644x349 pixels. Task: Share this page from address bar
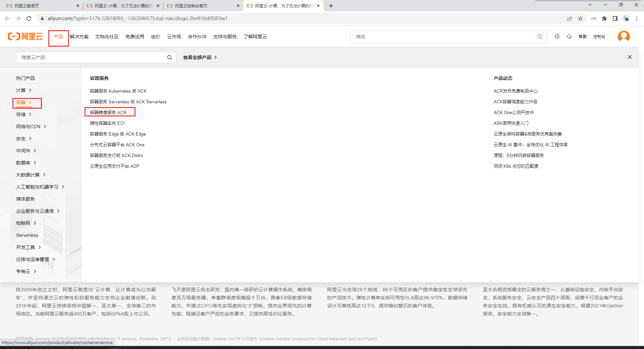[x=570, y=18]
